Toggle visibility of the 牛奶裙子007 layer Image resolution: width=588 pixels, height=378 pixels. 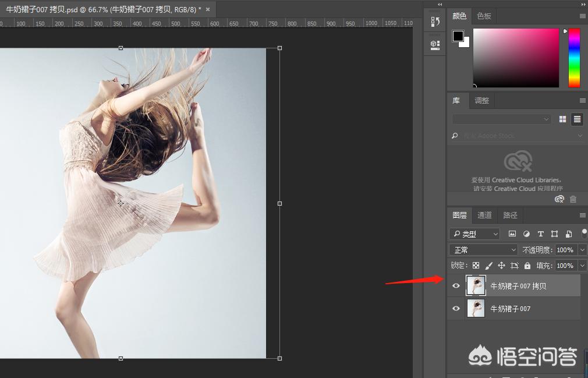[x=456, y=309]
